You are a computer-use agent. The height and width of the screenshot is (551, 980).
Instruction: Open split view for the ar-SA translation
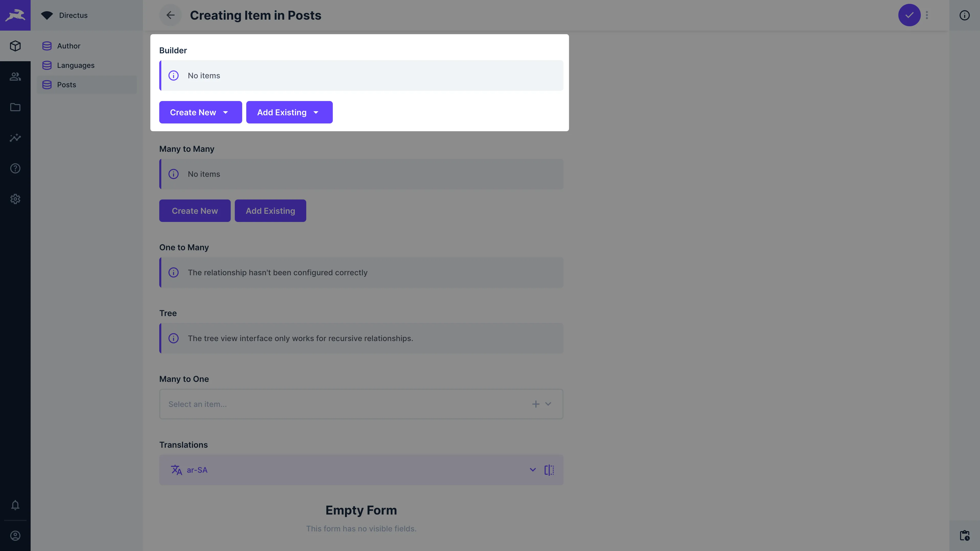pos(549,470)
